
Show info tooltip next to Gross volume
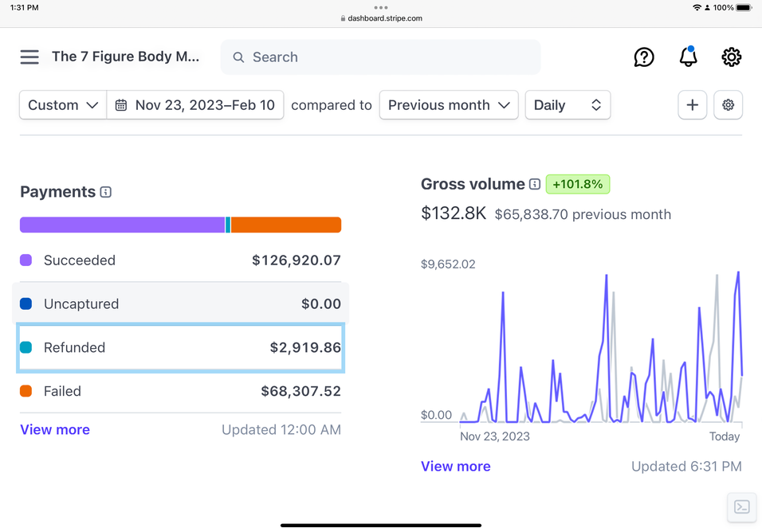click(x=535, y=185)
